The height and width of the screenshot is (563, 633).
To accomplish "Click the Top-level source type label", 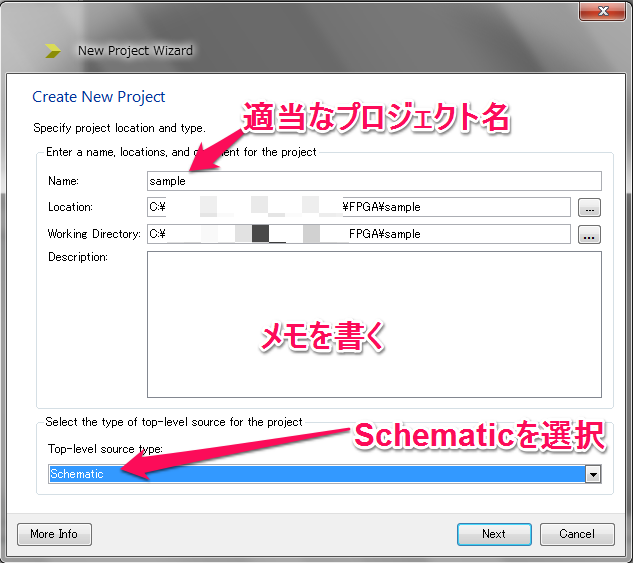I will coord(105,449).
